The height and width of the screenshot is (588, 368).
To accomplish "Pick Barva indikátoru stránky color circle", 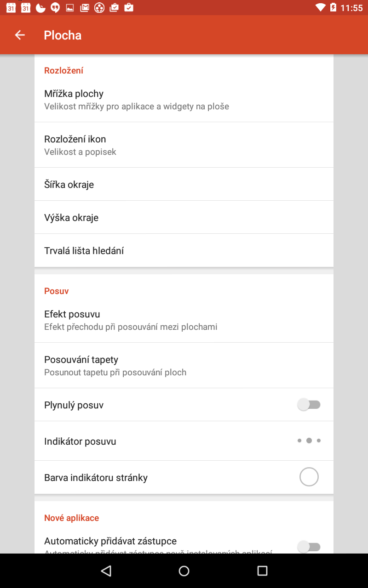I will (x=309, y=477).
